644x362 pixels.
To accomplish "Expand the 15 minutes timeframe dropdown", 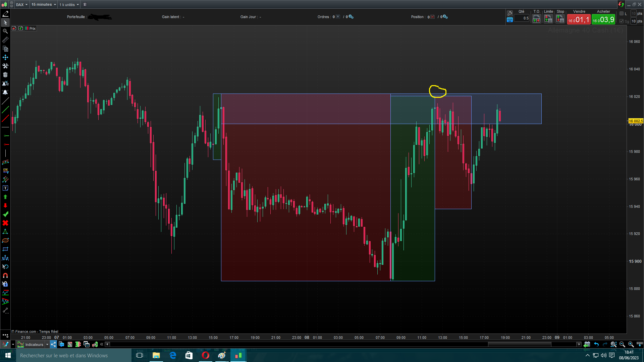I will coord(44,4).
